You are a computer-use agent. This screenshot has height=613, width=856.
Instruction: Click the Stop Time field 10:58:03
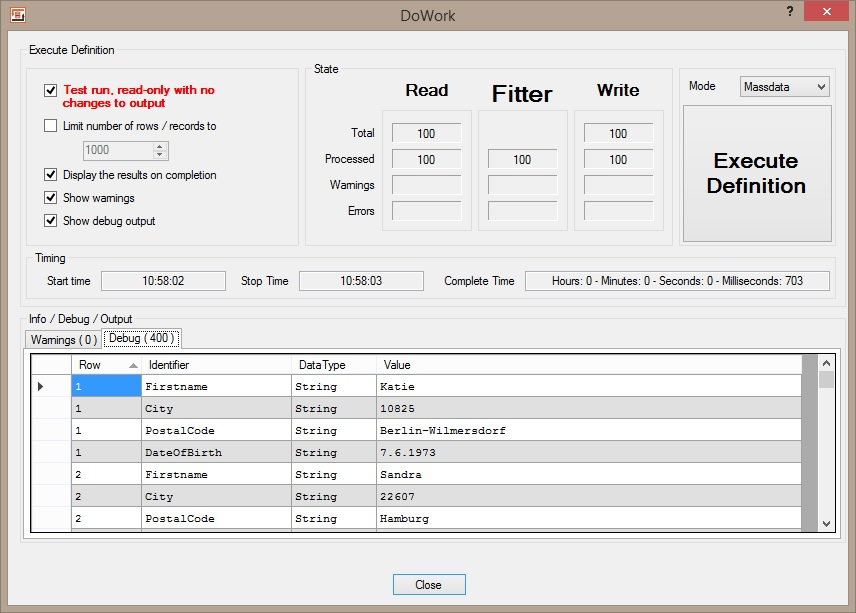(x=361, y=281)
